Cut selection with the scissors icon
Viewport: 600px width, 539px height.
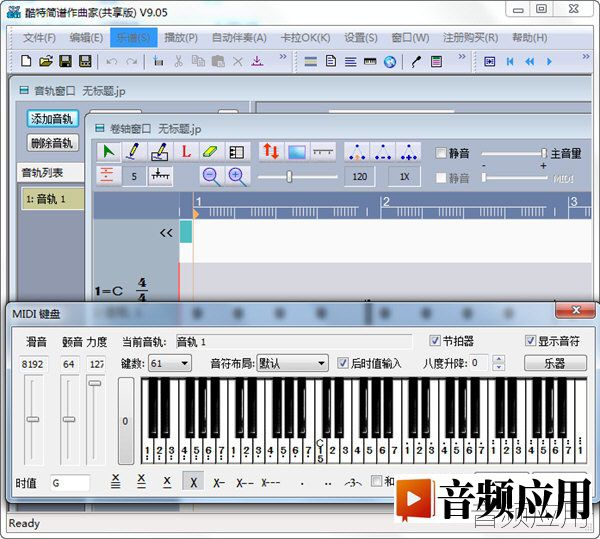(x=178, y=61)
